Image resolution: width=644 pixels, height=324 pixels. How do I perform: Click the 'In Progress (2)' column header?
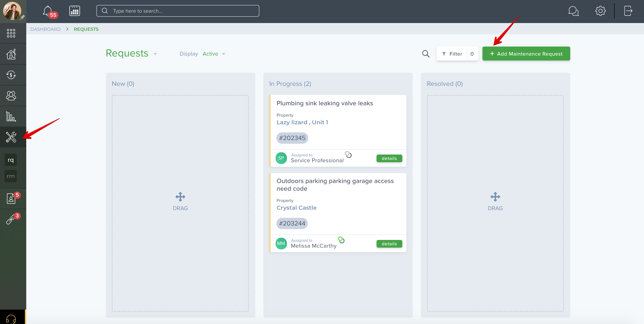[x=290, y=84]
